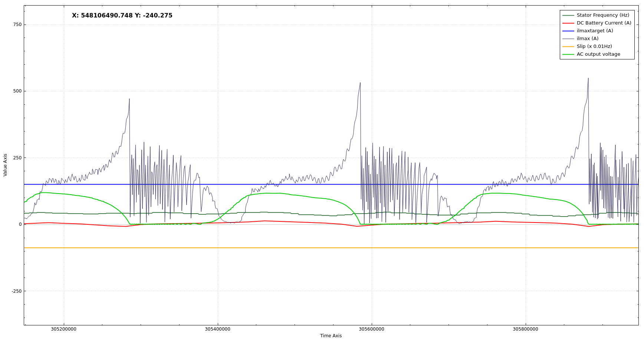Click the 305200000 time axis tick label

click(x=64, y=329)
